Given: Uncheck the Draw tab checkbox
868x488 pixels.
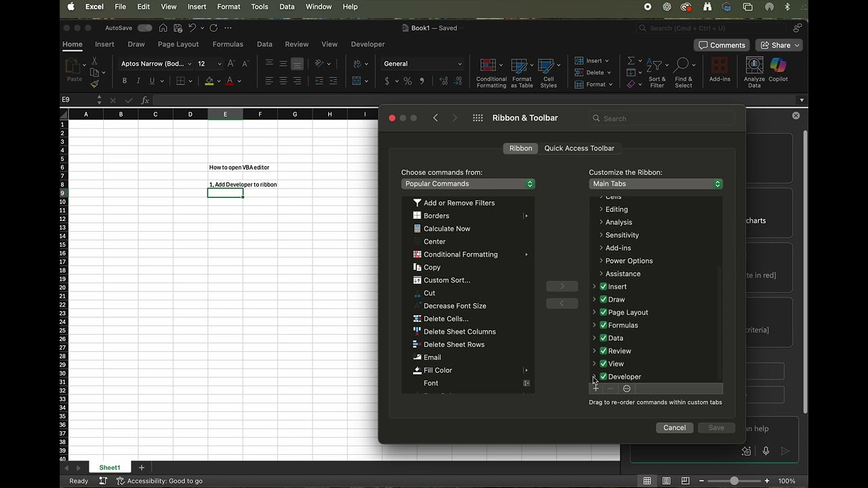Looking at the screenshot, I should click(x=604, y=300).
